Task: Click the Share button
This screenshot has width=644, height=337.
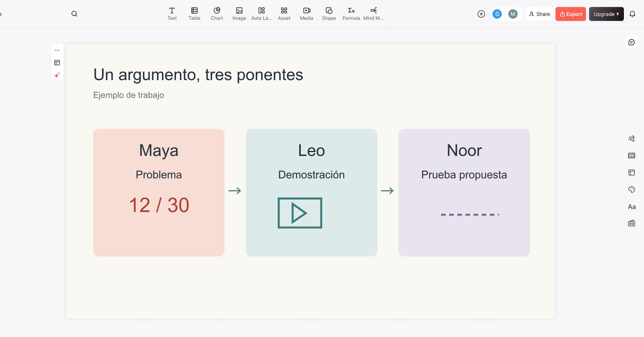Action: tap(539, 14)
